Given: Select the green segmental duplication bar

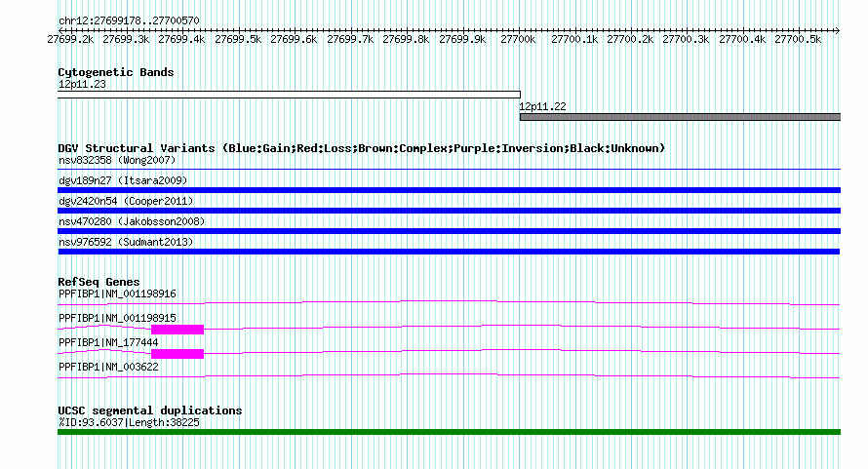Looking at the screenshot, I should tap(449, 432).
